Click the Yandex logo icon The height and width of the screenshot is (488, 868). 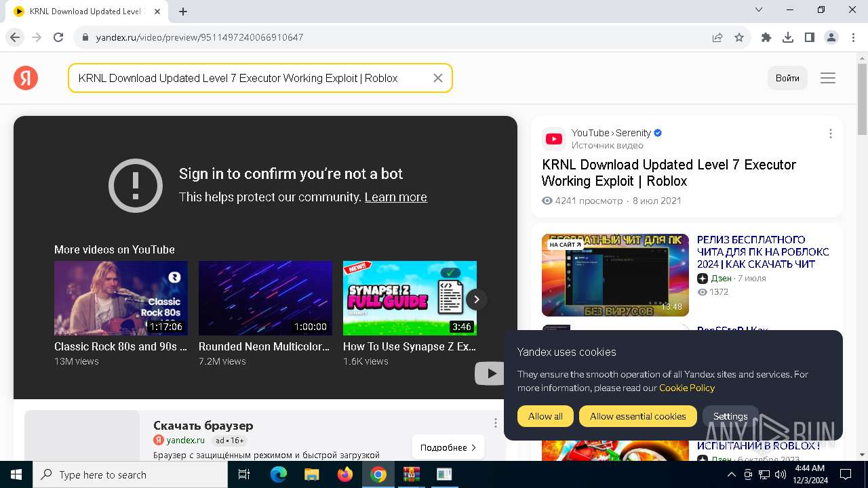coord(26,79)
